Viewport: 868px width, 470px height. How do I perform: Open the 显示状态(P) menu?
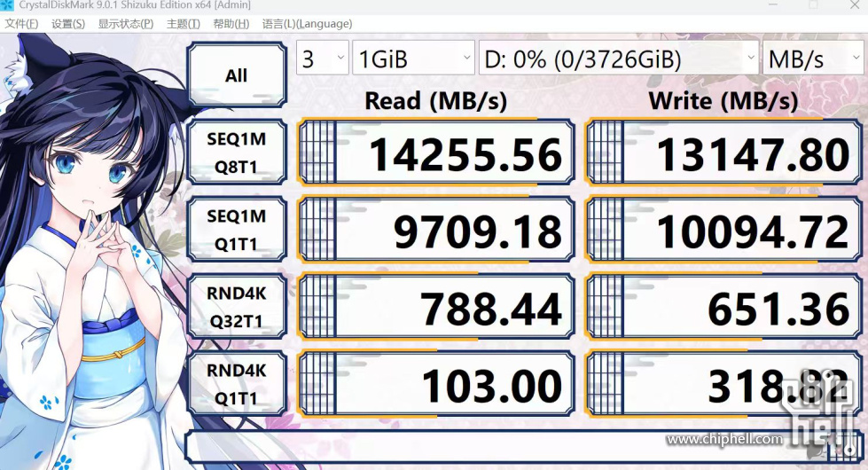125,24
